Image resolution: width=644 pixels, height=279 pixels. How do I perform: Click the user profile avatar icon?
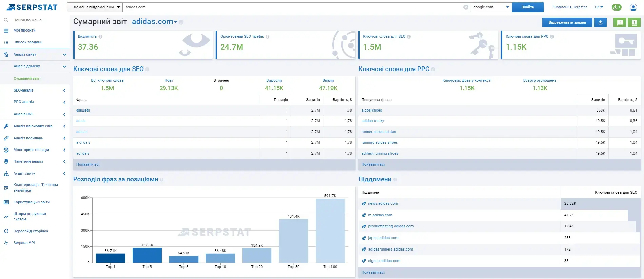[633, 7]
